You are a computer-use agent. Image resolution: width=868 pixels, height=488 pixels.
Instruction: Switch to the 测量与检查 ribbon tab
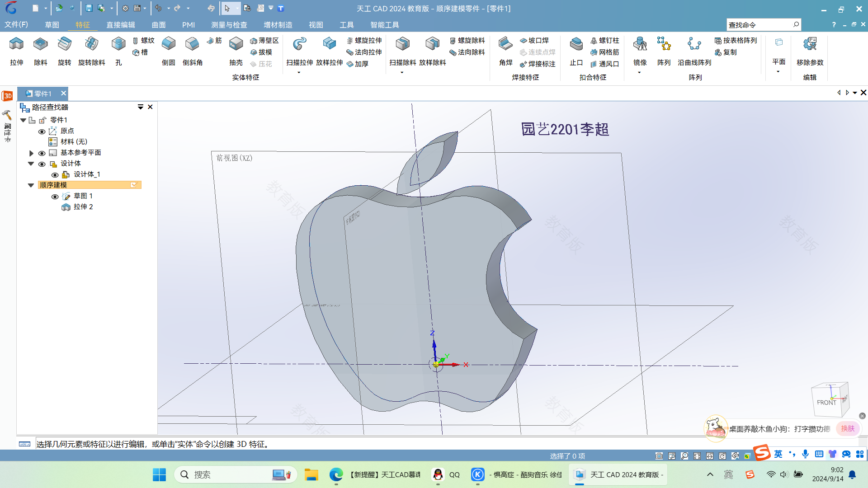tap(229, 25)
